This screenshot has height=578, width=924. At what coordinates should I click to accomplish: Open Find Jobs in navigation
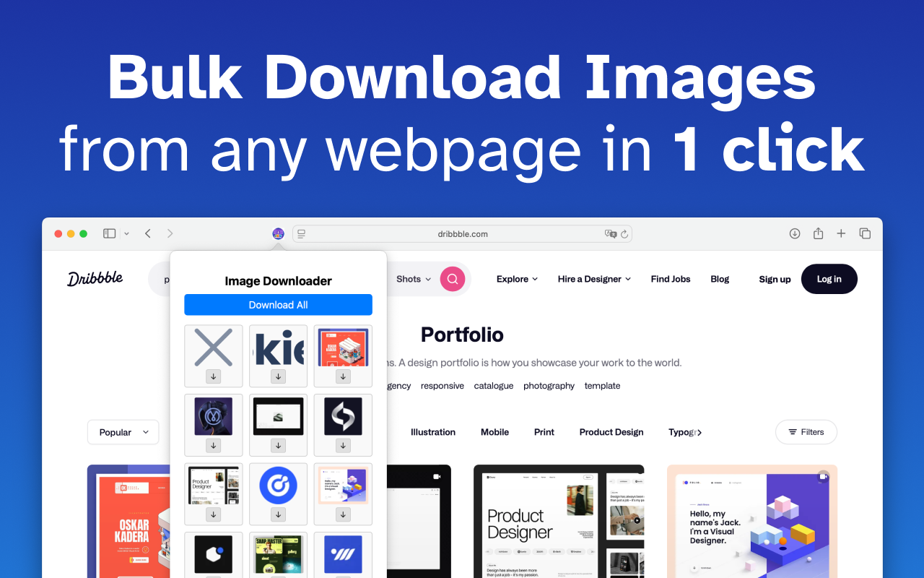[671, 279]
